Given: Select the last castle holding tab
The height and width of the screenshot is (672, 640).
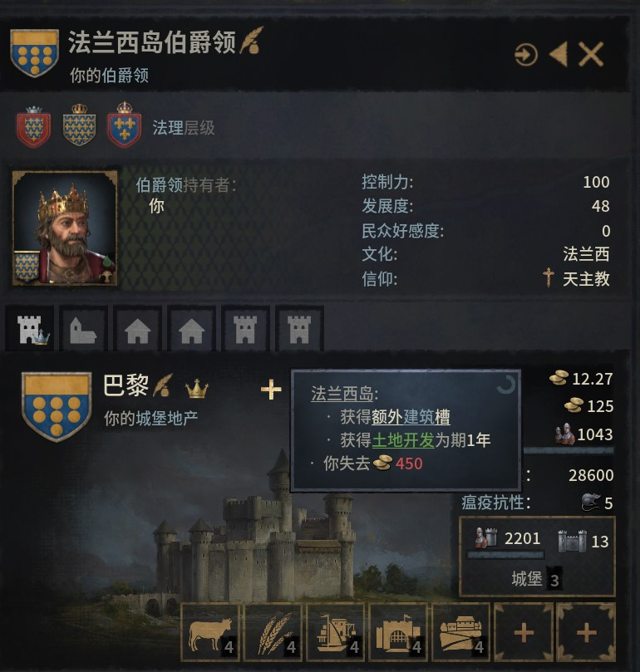Looking at the screenshot, I should pos(299,329).
